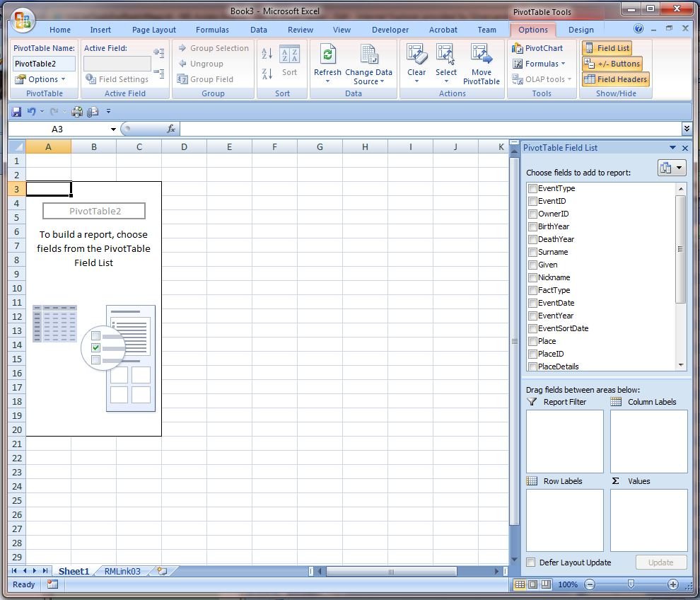The image size is (700, 600).
Task: Toggle the Field List button
Action: (607, 48)
